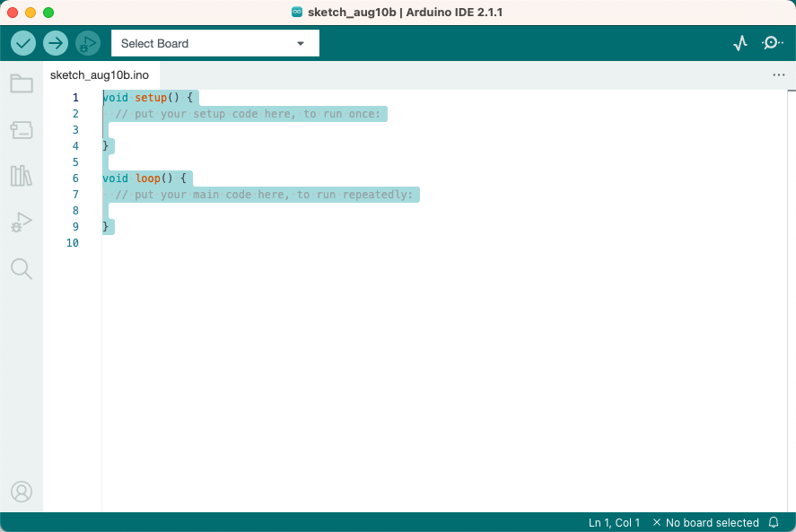Open the Boards Manager sidebar panel
The width and height of the screenshot is (796, 532).
(x=22, y=130)
